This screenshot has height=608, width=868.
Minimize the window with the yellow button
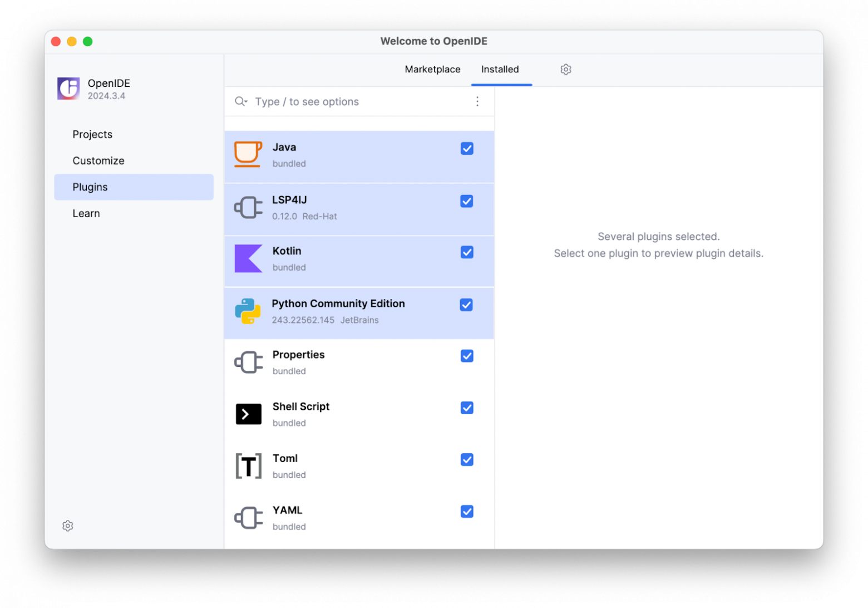point(72,41)
